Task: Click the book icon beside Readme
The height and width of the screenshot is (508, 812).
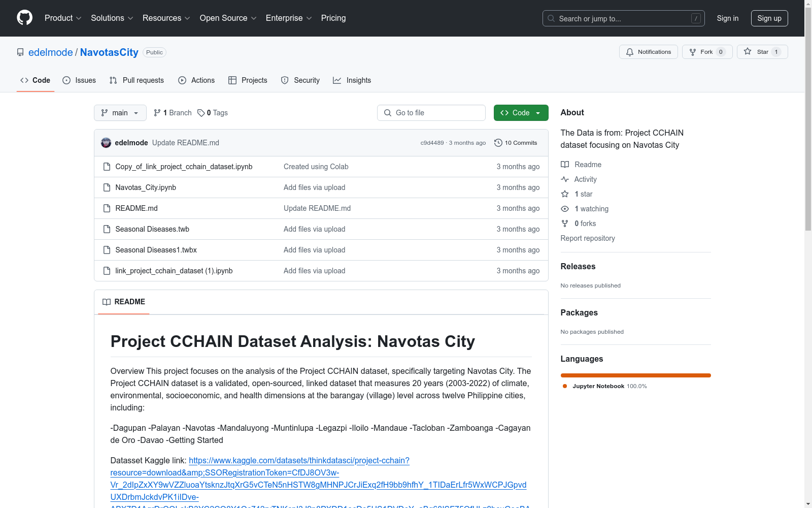Action: pos(565,165)
